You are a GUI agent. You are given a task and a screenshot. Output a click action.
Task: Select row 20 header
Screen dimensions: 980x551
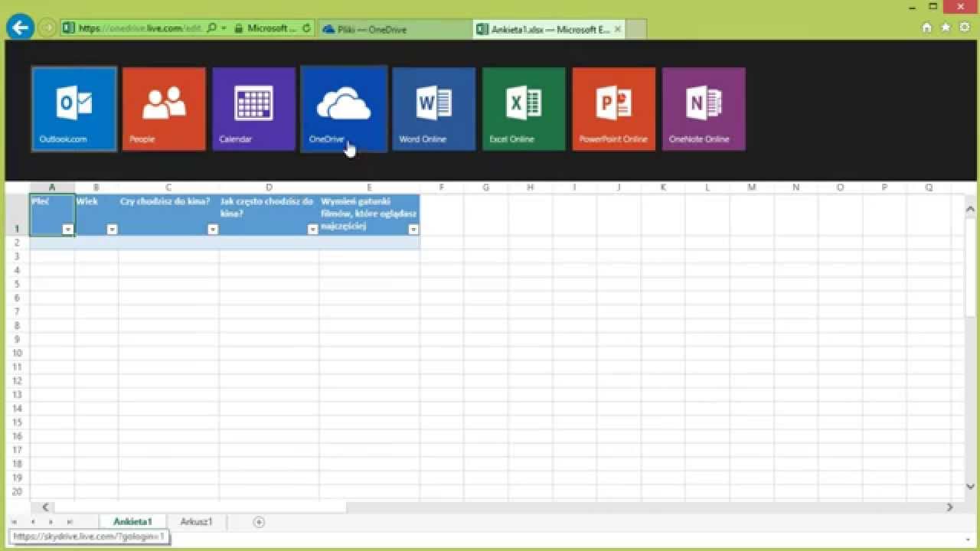[17, 491]
